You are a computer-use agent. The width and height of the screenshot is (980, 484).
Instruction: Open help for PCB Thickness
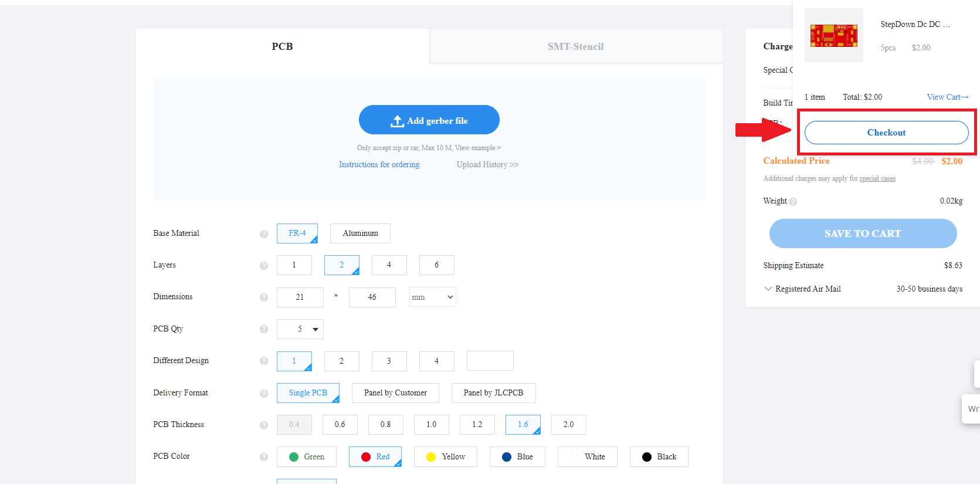[x=264, y=425]
